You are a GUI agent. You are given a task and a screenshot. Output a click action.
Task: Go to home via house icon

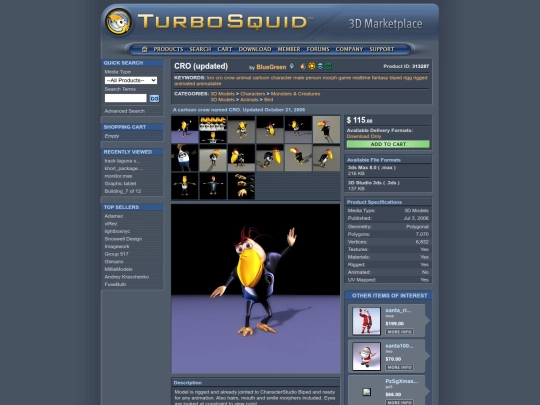coord(145,49)
